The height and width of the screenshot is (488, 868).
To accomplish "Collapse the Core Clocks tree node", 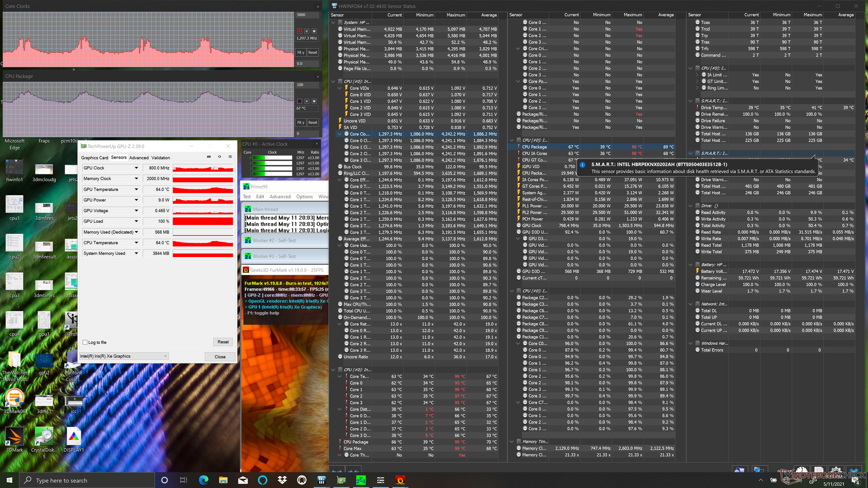I will 340,134.
